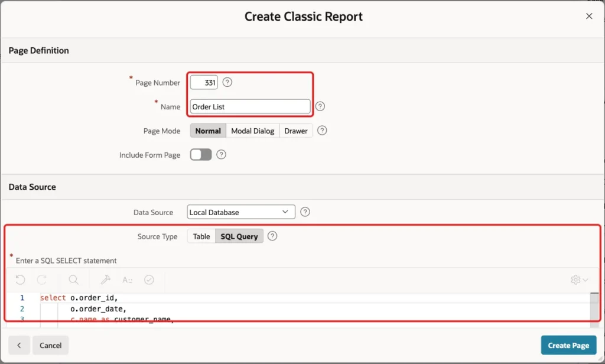This screenshot has height=364, width=605.
Task: Click SQL line 1 'select o.order_id,'
Action: tap(79, 298)
